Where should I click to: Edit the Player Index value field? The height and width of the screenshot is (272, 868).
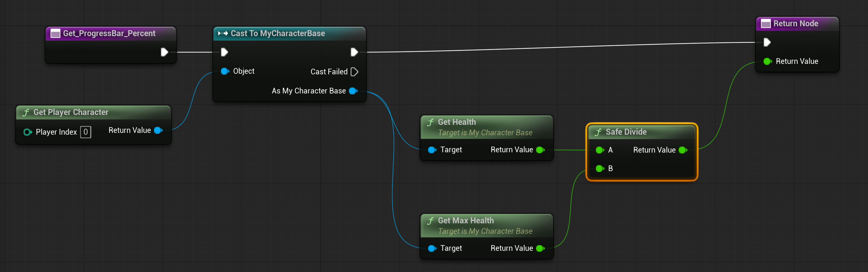(x=86, y=132)
